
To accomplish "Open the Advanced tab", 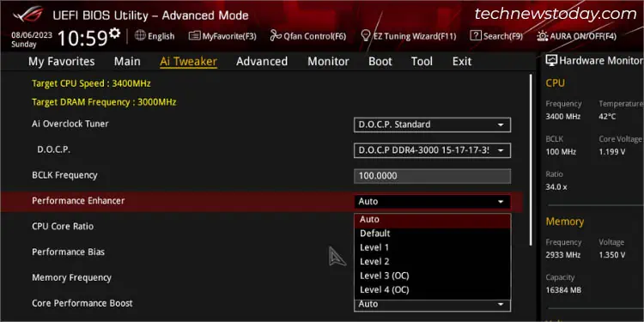I will pos(262,62).
